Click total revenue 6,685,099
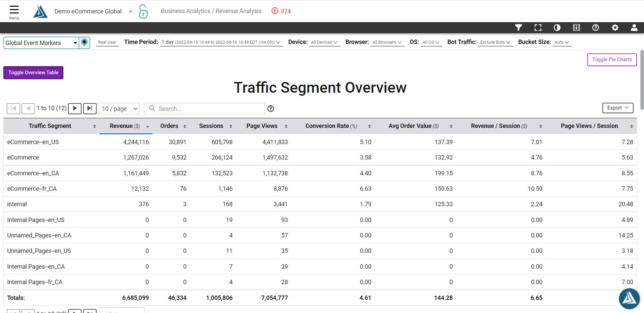 [x=136, y=298]
